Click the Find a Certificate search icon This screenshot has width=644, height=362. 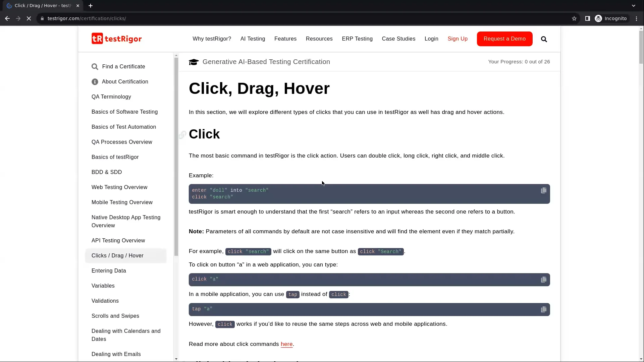point(95,67)
